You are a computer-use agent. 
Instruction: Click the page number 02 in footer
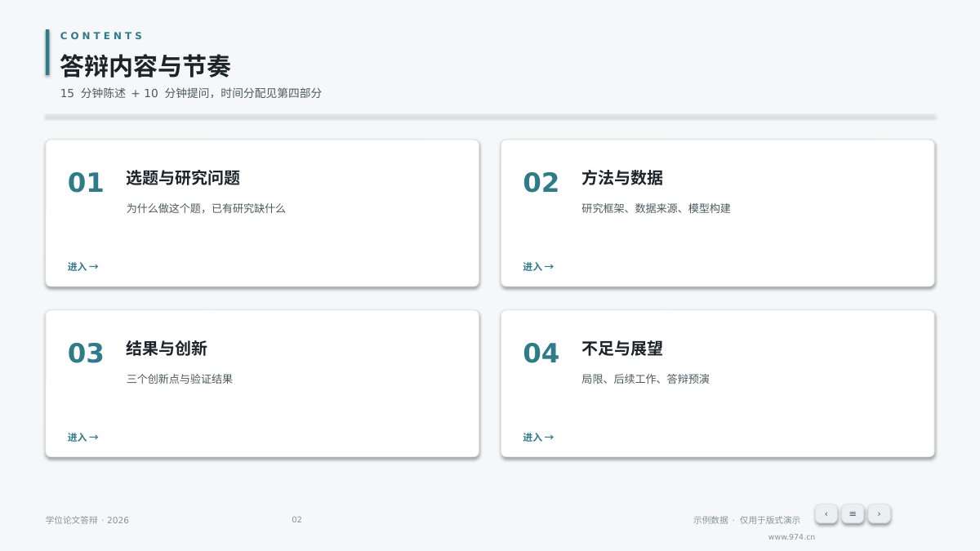pyautogui.click(x=296, y=520)
